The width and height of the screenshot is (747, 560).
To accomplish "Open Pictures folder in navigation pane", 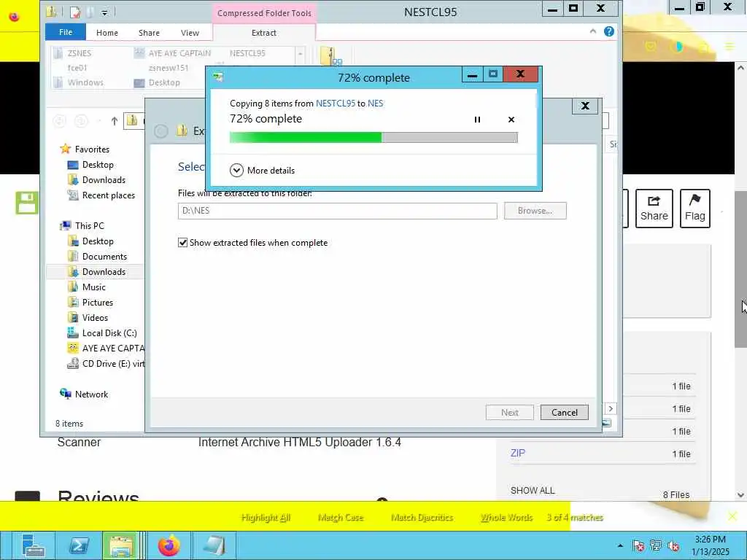I will (97, 303).
